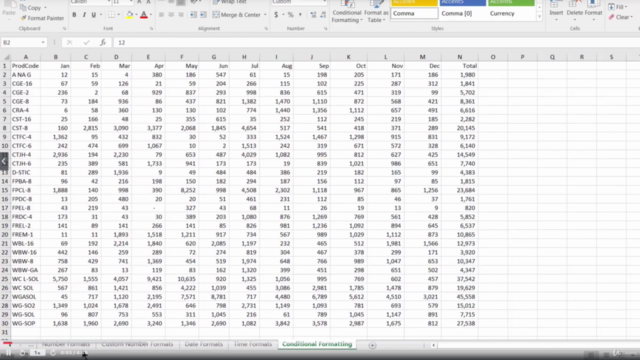640x360 pixels.
Task: Click Format Painter
Action: (42, 18)
